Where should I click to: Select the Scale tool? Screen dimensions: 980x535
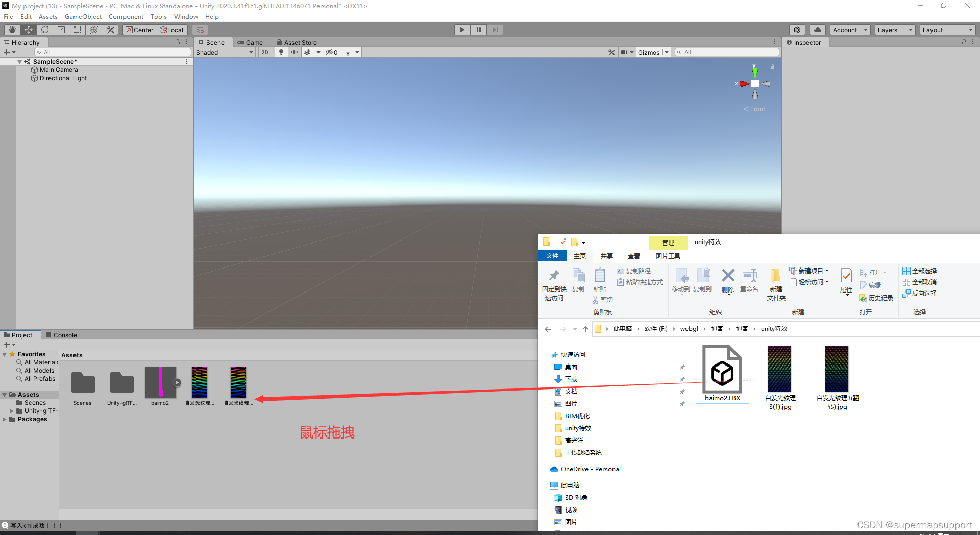coord(61,29)
